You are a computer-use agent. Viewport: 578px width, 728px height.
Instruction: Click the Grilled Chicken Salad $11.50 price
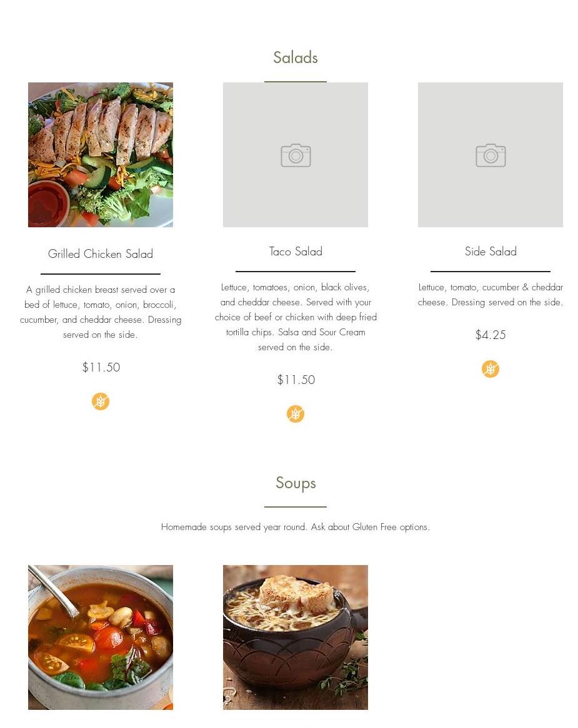coord(101,367)
